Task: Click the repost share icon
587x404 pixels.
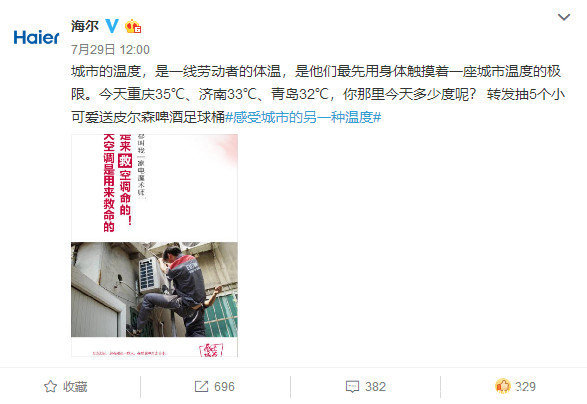Action: click(x=201, y=386)
